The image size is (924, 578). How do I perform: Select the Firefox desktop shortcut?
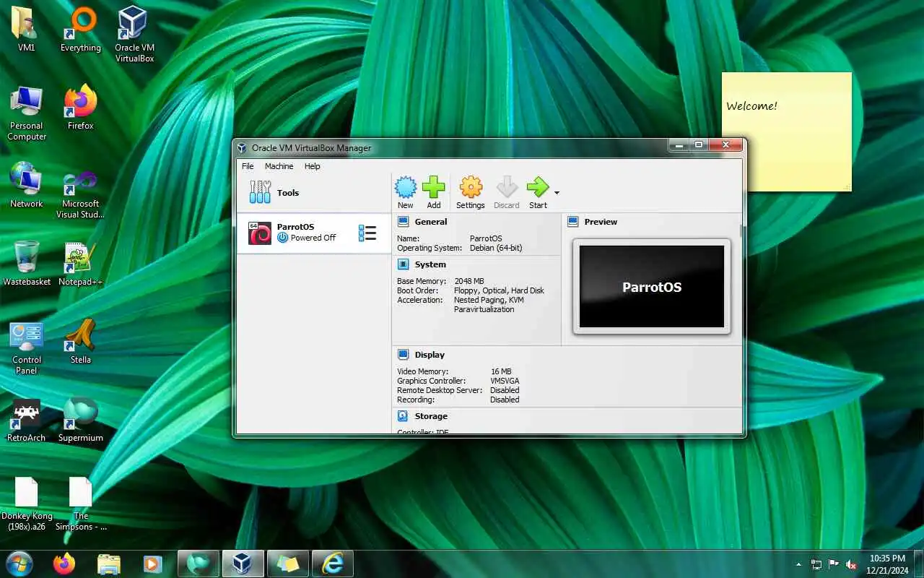pyautogui.click(x=81, y=107)
